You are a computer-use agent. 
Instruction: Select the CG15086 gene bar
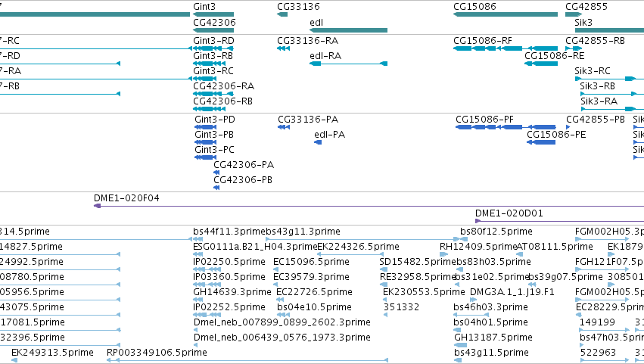tap(506, 14)
